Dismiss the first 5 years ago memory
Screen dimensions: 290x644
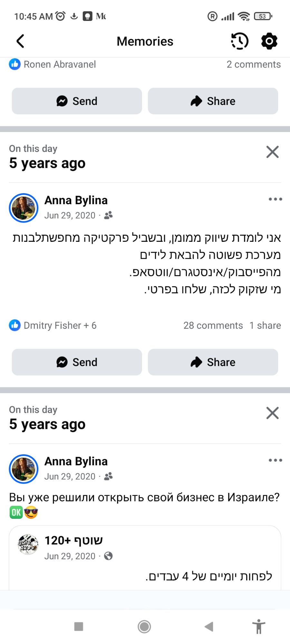click(272, 152)
